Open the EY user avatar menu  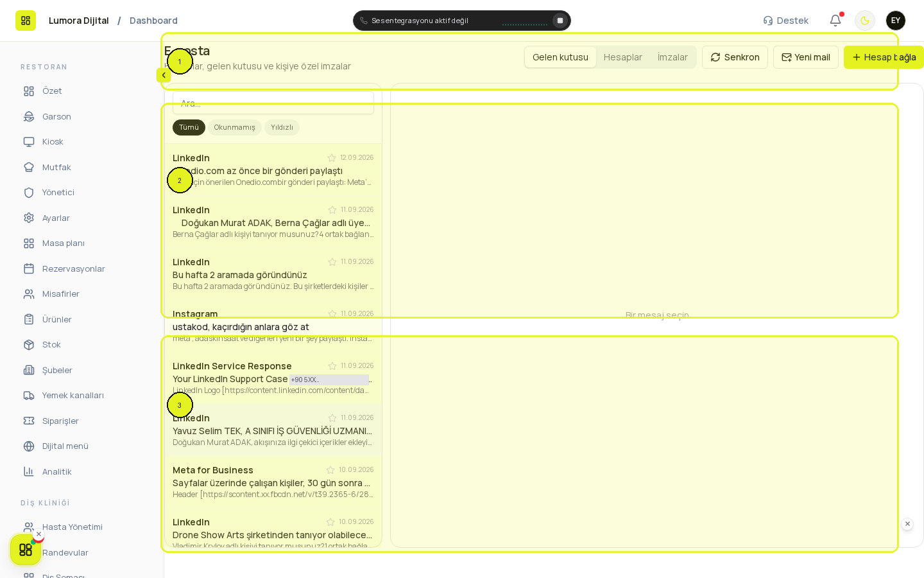click(x=896, y=21)
